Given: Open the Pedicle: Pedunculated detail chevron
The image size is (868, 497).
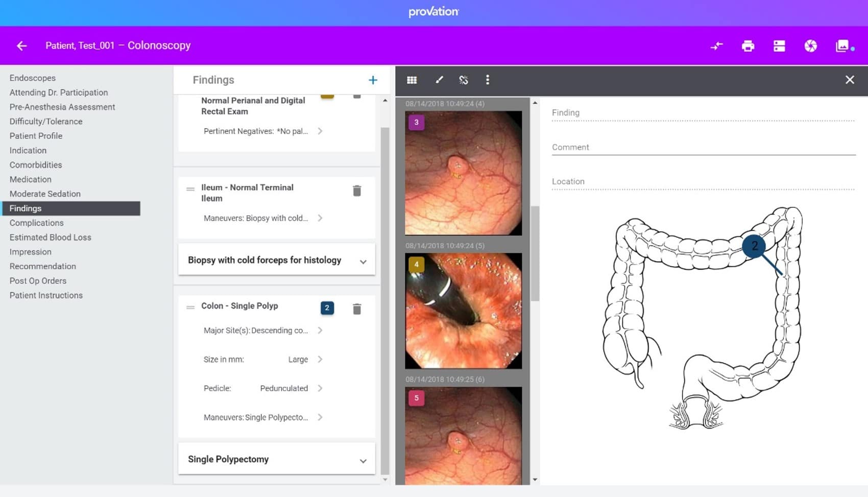Looking at the screenshot, I should point(320,388).
